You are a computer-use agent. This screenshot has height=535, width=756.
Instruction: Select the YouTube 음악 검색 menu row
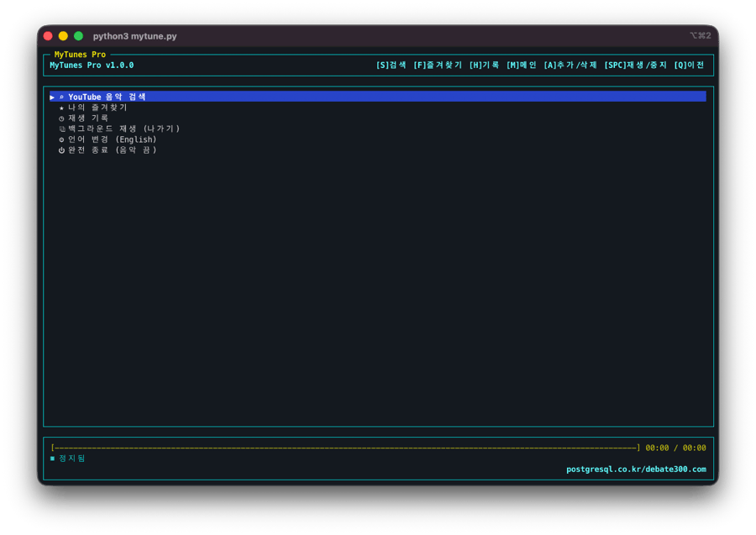[377, 97]
